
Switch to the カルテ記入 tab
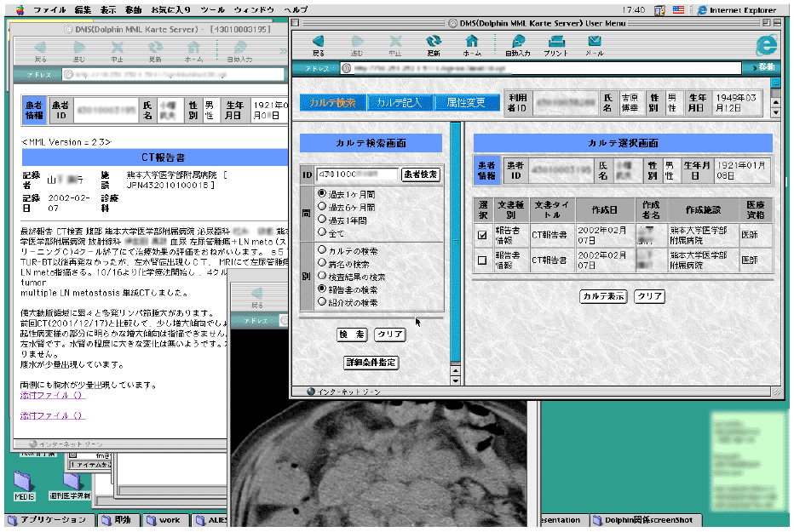(x=399, y=103)
